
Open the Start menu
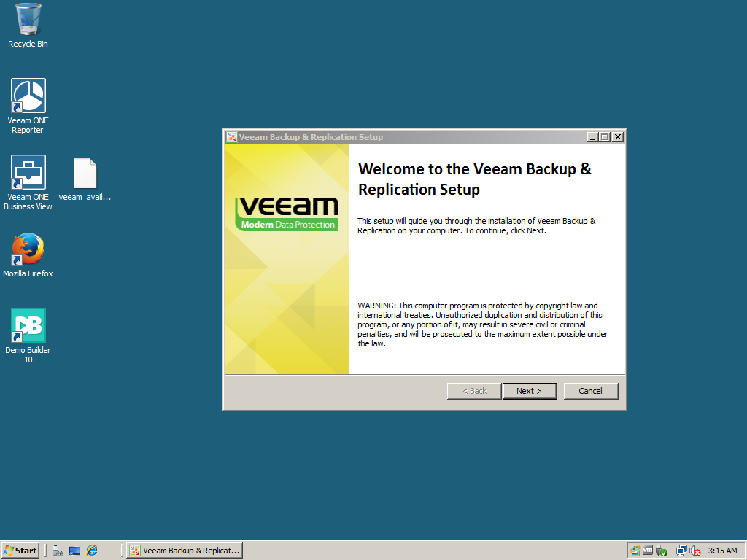[x=20, y=551]
